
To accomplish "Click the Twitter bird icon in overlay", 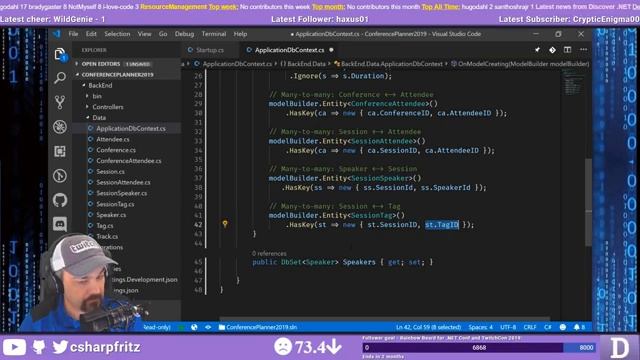I will coord(60,347).
